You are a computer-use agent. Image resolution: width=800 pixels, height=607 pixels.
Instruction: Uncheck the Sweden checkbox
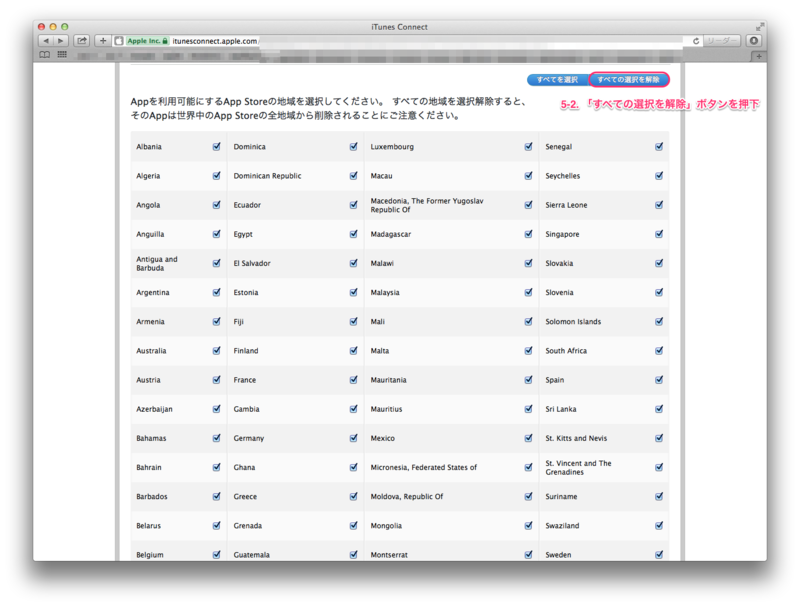[x=659, y=554]
